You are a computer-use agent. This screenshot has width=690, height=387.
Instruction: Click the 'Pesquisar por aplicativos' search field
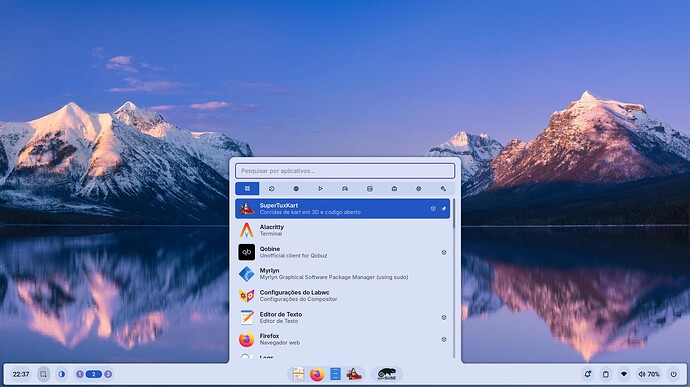click(345, 171)
